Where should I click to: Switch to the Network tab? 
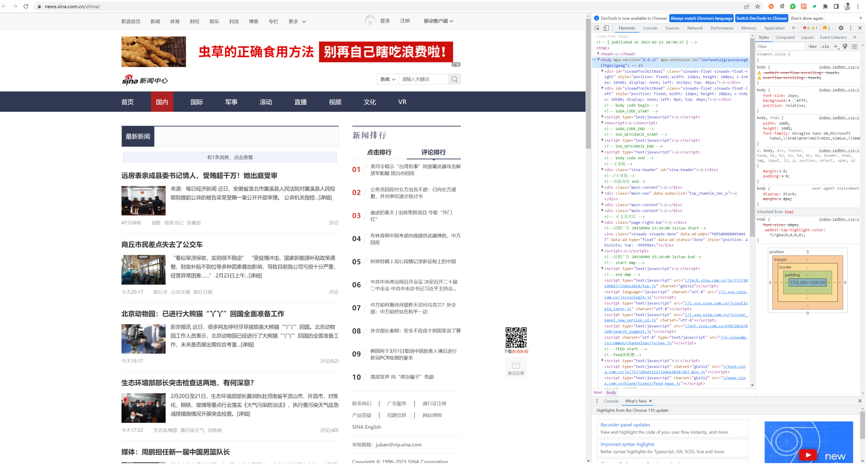(x=695, y=28)
